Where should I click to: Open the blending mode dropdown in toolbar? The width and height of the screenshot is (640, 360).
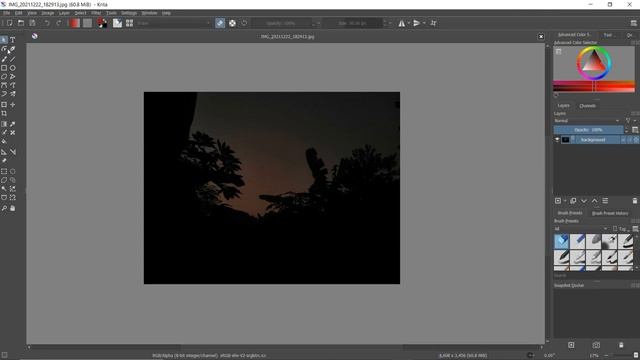(x=173, y=23)
